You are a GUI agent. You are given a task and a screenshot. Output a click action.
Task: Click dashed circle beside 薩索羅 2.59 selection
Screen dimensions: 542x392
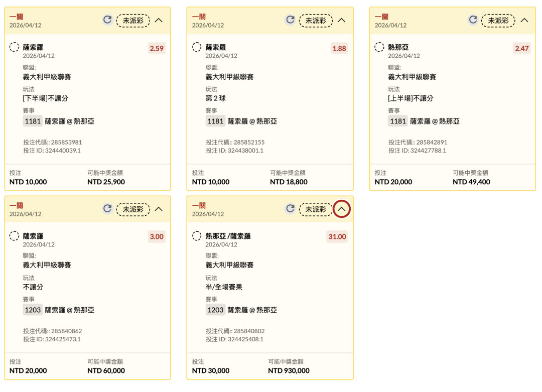point(14,47)
